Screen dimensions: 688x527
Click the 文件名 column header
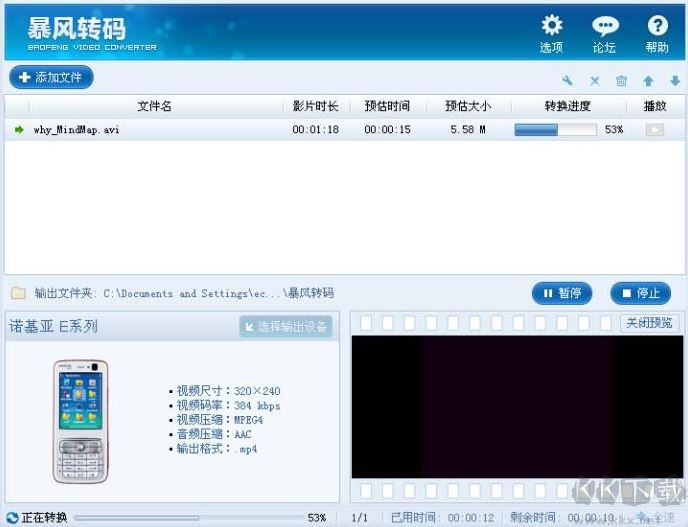click(154, 106)
